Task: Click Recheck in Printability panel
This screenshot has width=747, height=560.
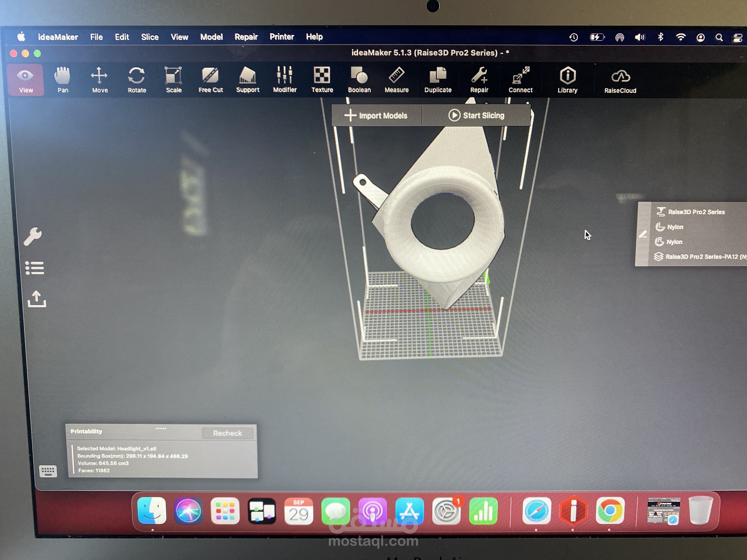Action: 227,433
